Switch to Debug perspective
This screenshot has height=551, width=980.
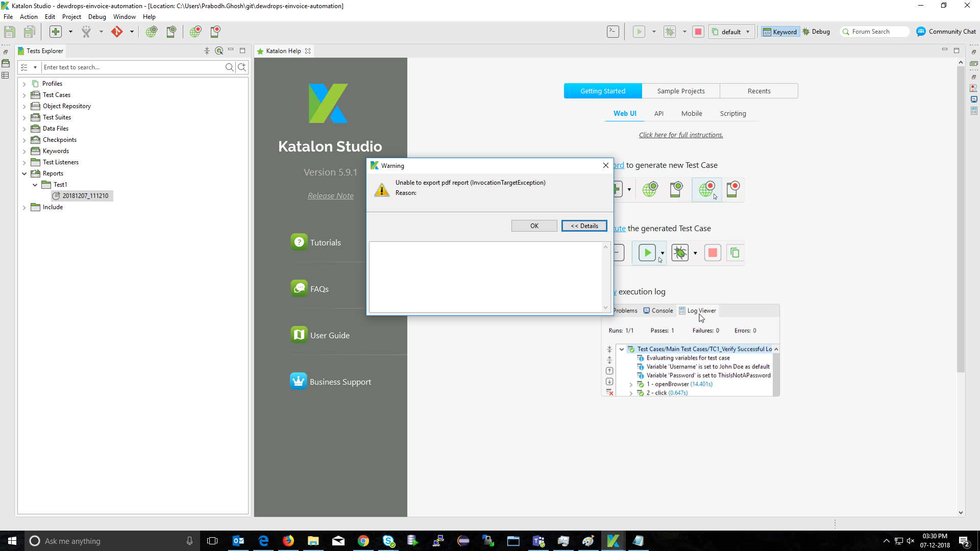click(816, 31)
